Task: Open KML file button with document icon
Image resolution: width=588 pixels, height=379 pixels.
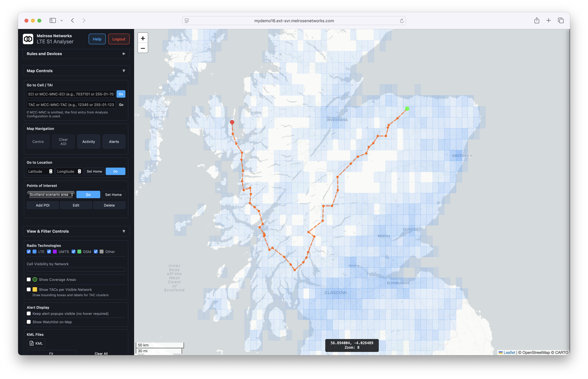Action: (36, 343)
